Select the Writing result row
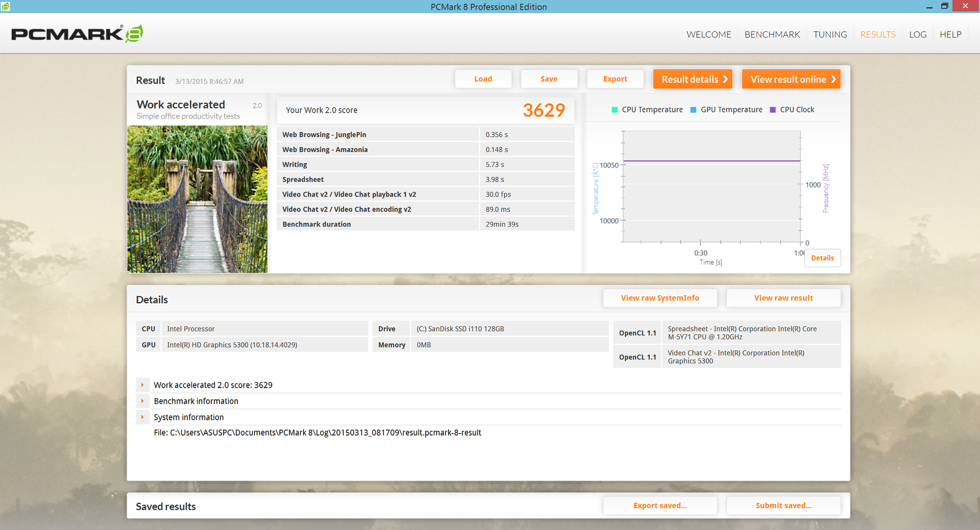The height and width of the screenshot is (530, 980). point(426,164)
